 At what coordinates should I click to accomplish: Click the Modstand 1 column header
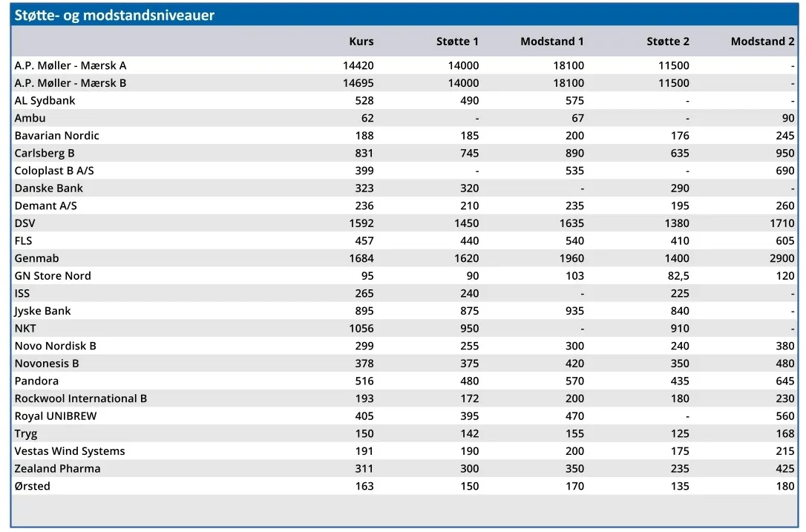[x=552, y=42]
